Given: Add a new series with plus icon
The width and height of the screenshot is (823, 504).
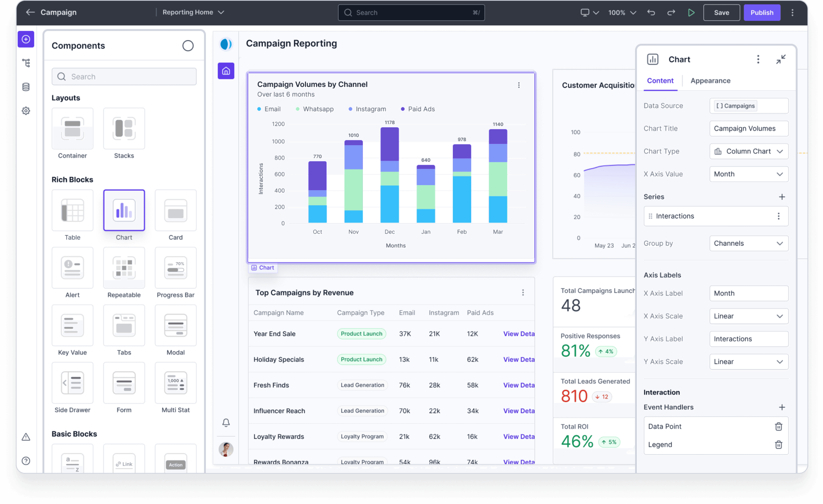Looking at the screenshot, I should pos(782,197).
